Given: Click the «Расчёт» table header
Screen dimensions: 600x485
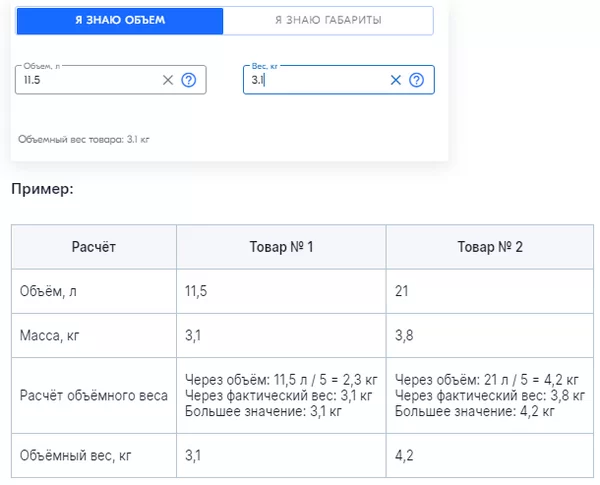Looking at the screenshot, I should click(94, 246).
